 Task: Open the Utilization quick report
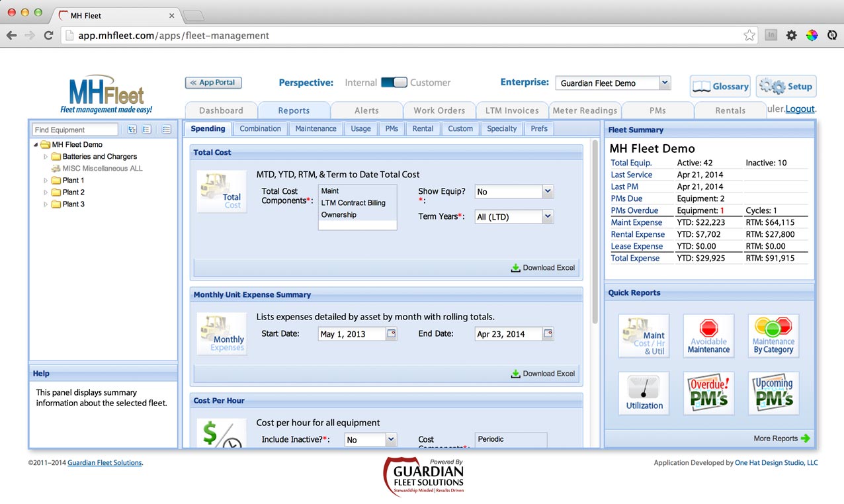coord(644,394)
